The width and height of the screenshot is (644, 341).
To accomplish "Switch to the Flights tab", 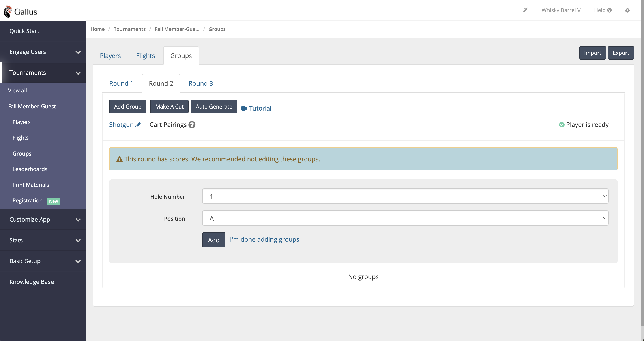I will tap(146, 55).
